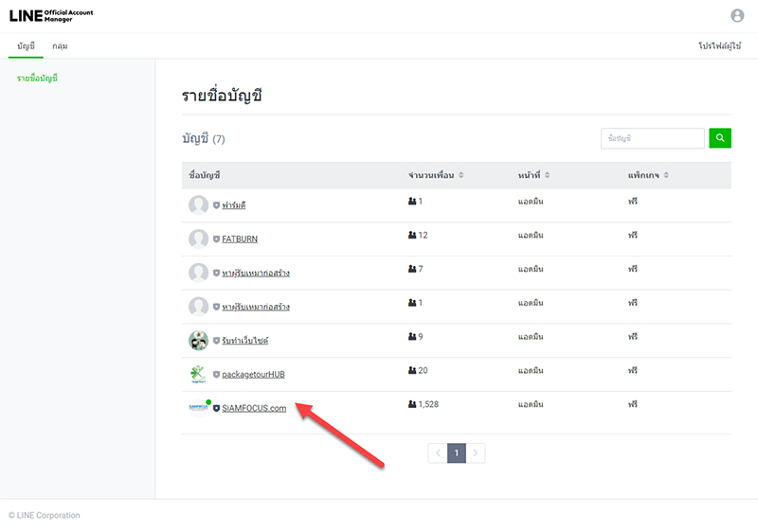Switch to the บัญชี tab
This screenshot has height=532, width=758.
click(26, 46)
